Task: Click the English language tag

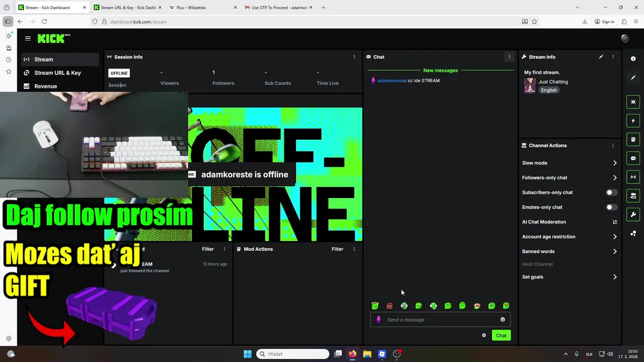Action: point(549,90)
